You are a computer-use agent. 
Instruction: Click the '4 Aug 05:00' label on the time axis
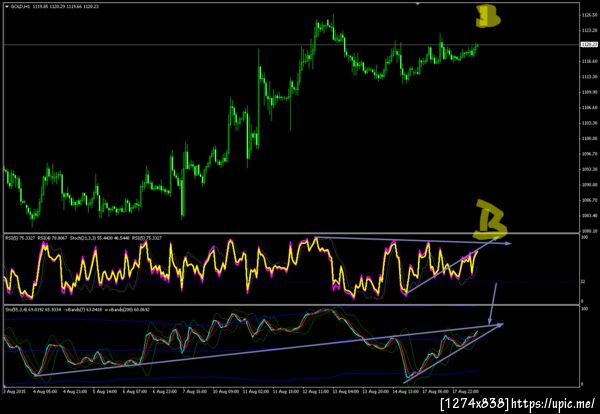45,392
